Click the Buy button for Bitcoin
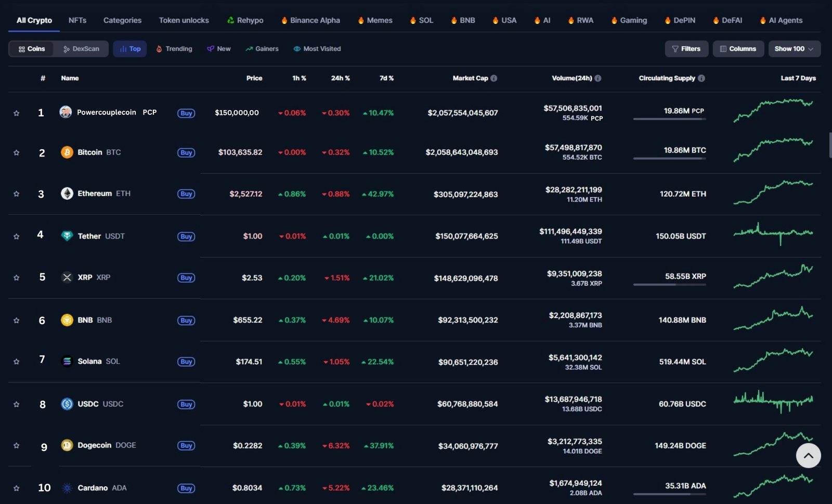This screenshot has width=832, height=504. pos(186,153)
